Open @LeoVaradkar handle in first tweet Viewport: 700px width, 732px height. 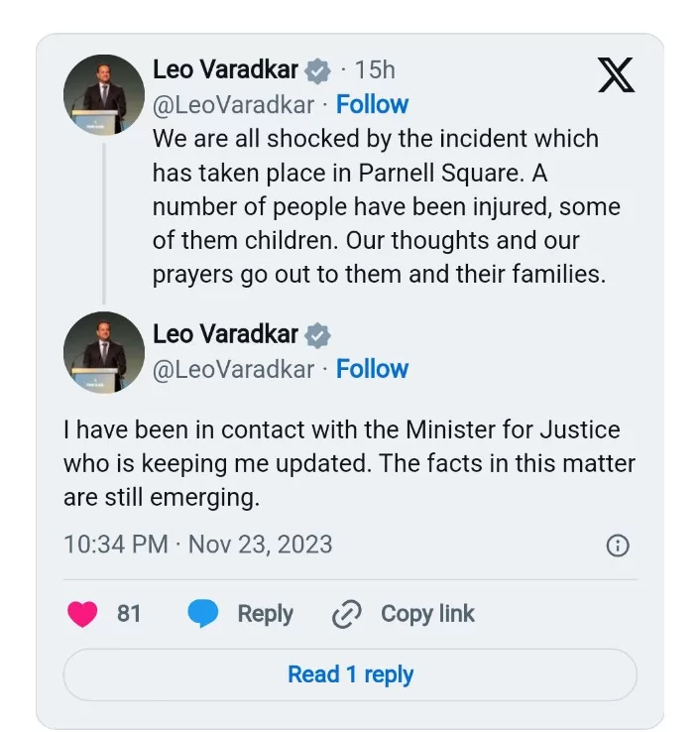[x=233, y=104]
